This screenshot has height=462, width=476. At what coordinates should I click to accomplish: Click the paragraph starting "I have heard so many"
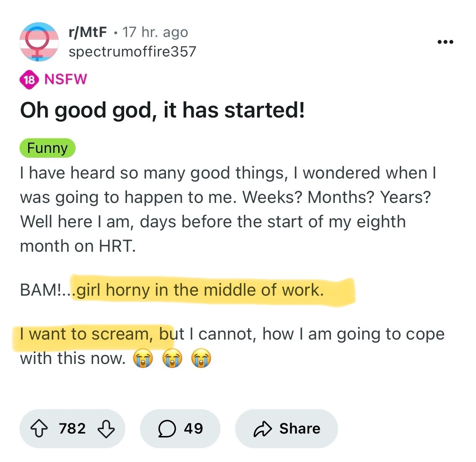point(228,209)
